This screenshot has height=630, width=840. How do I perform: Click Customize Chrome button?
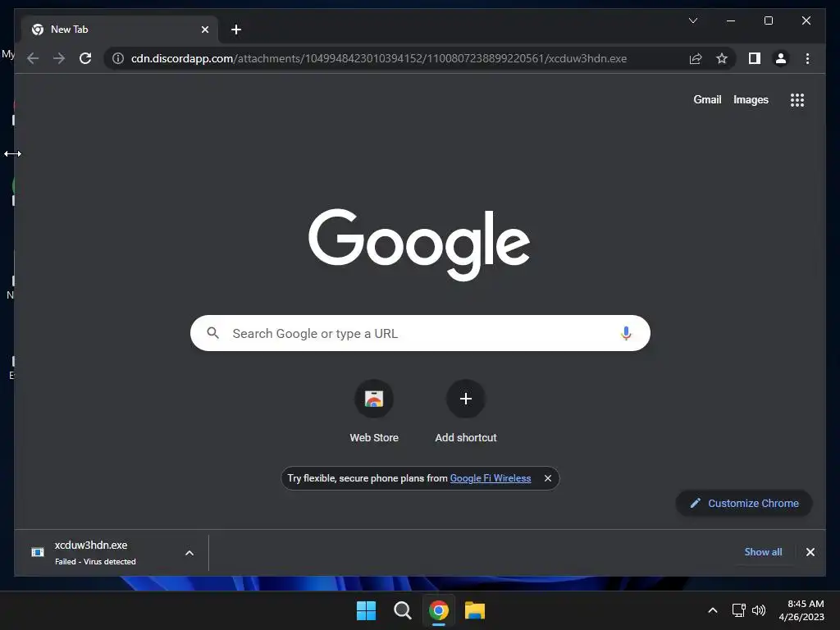744,503
